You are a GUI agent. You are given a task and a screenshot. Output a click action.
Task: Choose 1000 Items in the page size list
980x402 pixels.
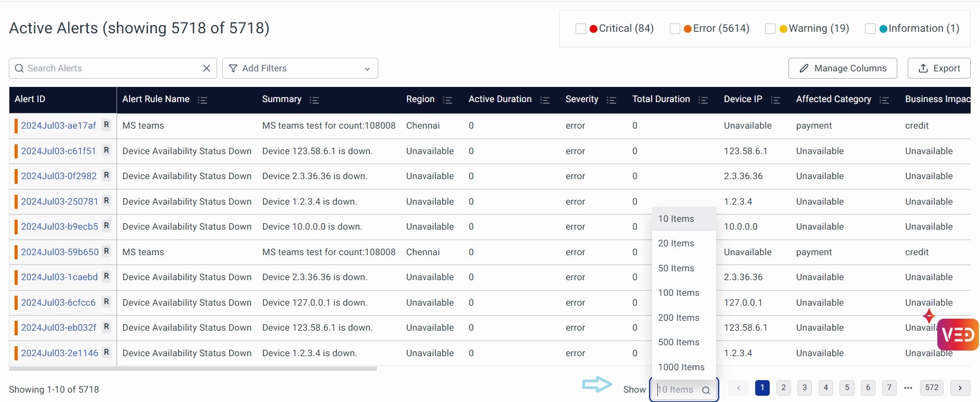[681, 367]
